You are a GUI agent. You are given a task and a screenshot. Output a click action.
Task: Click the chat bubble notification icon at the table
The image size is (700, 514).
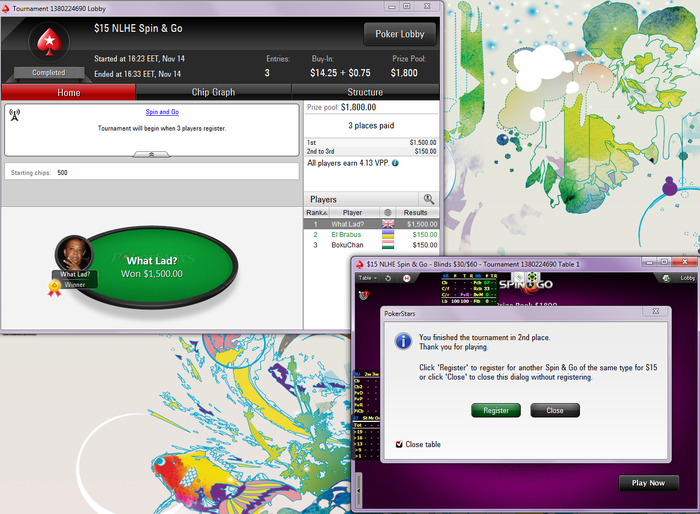click(x=364, y=295)
